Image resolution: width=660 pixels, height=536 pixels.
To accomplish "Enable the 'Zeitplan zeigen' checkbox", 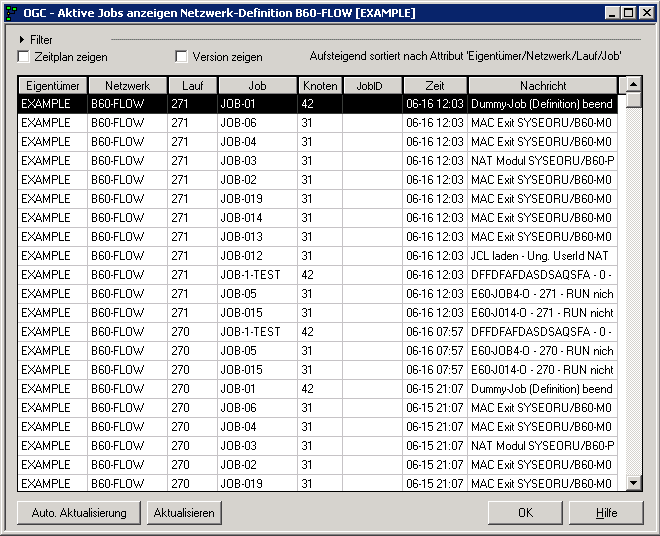I will [24, 57].
